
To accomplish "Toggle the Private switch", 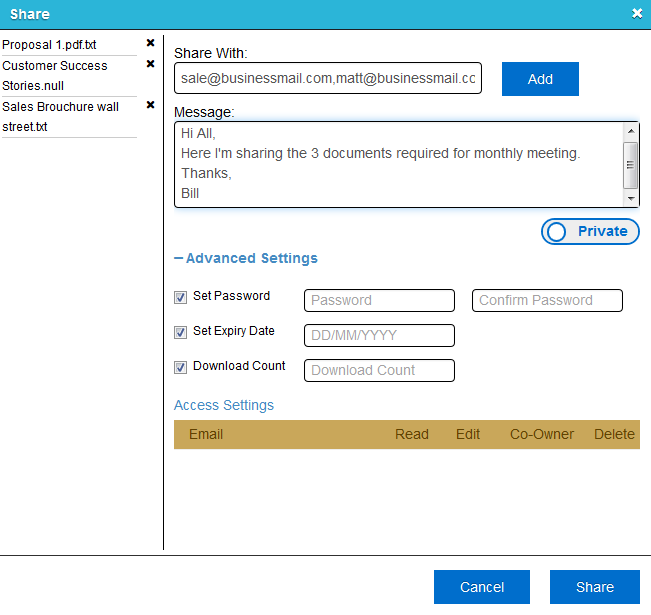I will click(x=590, y=231).
